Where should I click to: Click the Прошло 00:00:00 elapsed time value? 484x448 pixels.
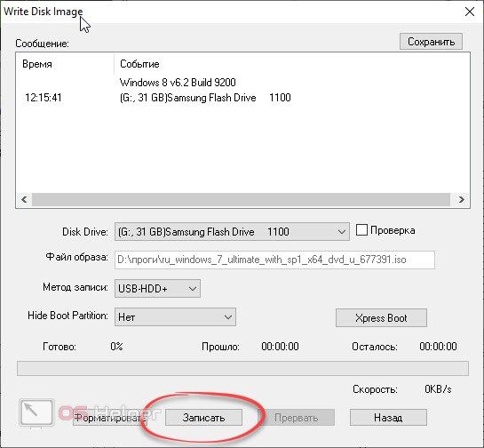(x=280, y=347)
